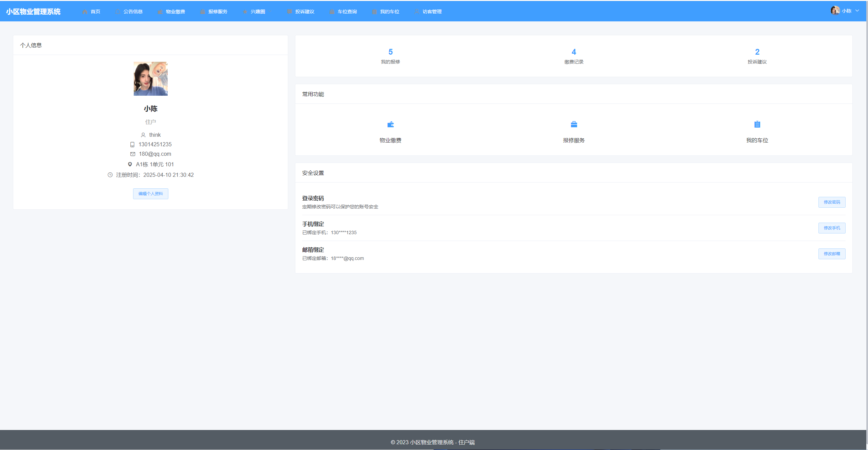Open the 小陈 user dropdown chevron

[857, 11]
